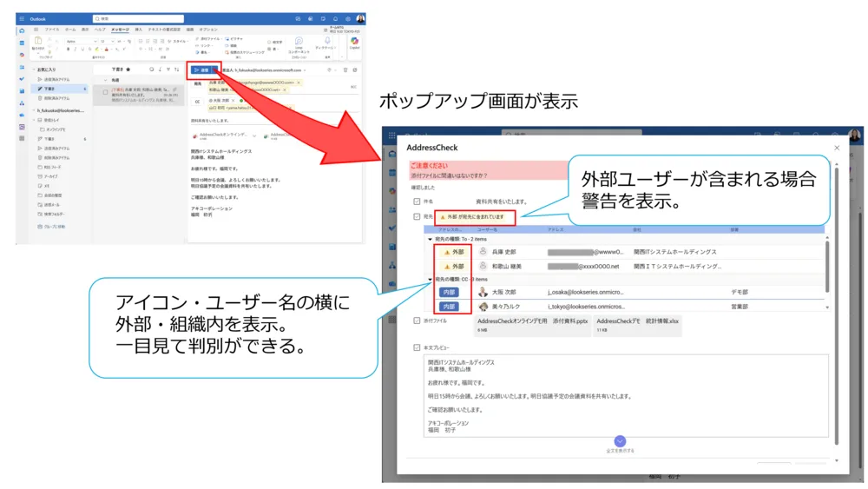Open the 添付資料.pptx attachment tile
The height and width of the screenshot is (489, 868).
click(533, 325)
